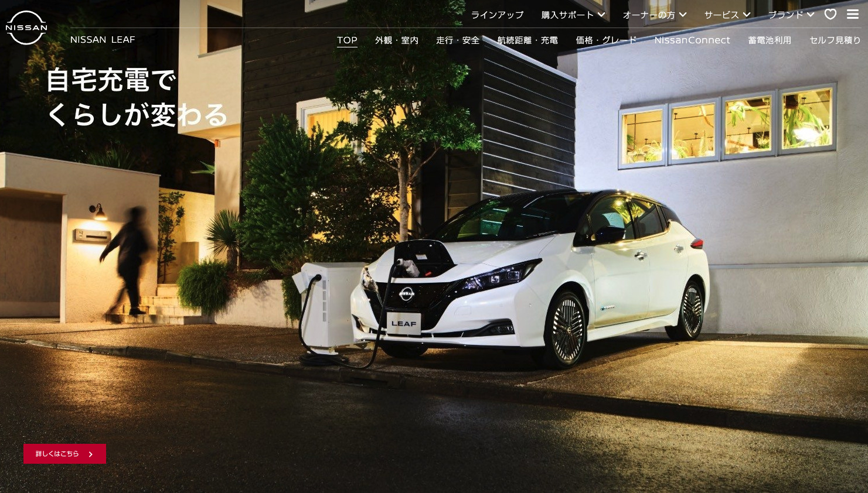This screenshot has width=868, height=493.
Task: Open the 価格・グレード tab
Action: click(606, 40)
